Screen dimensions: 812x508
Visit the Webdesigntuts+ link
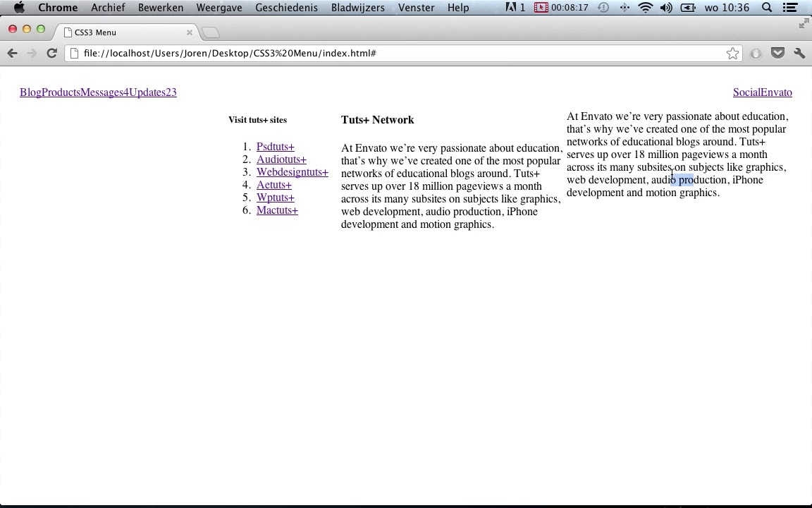click(292, 172)
